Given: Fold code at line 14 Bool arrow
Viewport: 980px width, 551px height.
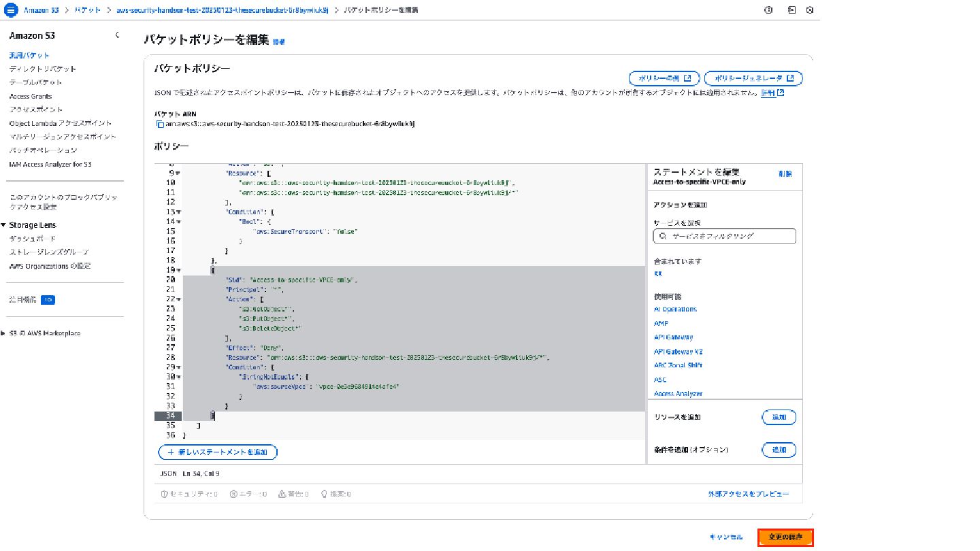Looking at the screenshot, I should coord(178,222).
